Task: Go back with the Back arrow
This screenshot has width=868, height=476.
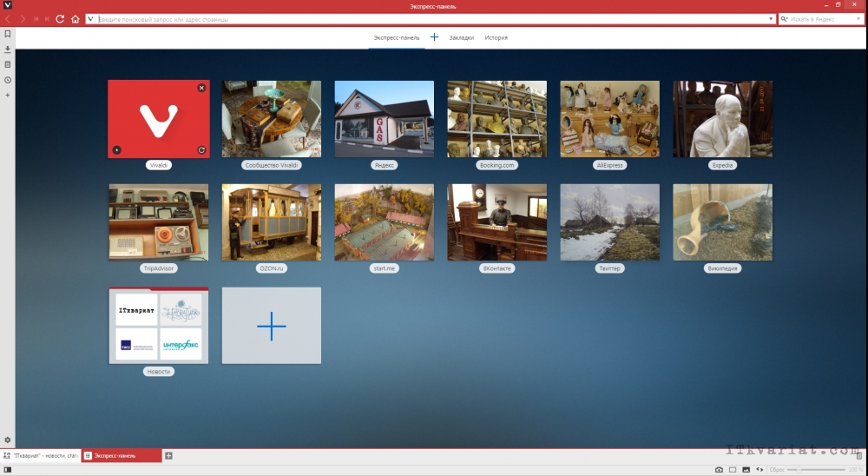Action: (9, 19)
